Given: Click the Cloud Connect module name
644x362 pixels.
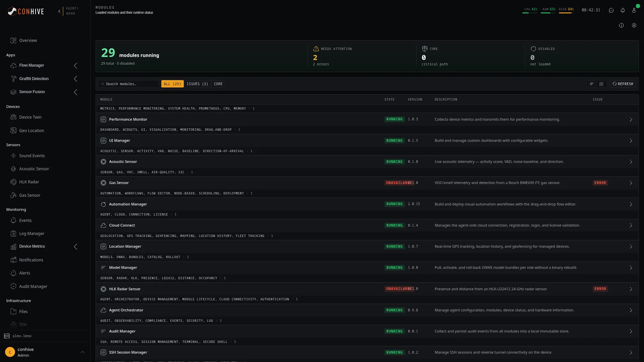Looking at the screenshot, I should (122, 226).
